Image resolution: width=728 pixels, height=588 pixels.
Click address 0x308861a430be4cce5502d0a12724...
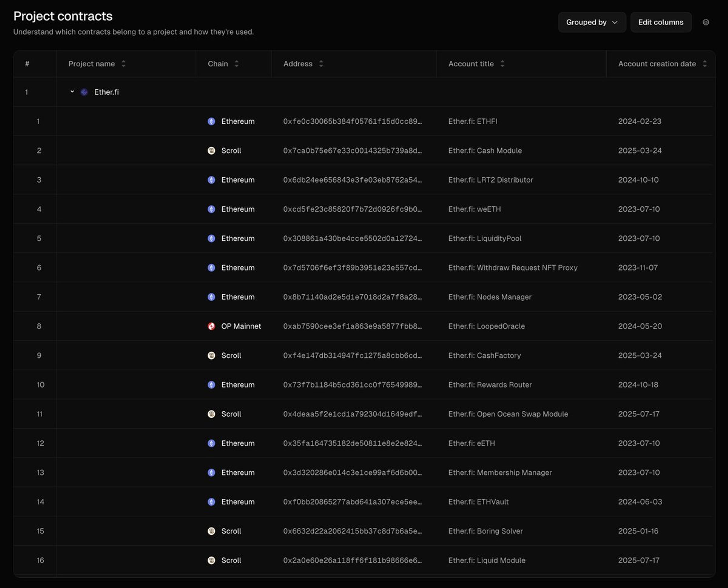point(352,239)
